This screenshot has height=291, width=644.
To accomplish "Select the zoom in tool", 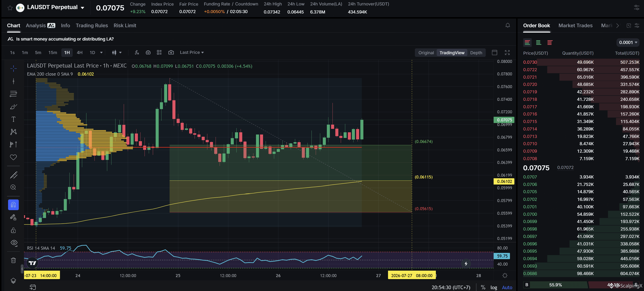I will click(x=14, y=187).
